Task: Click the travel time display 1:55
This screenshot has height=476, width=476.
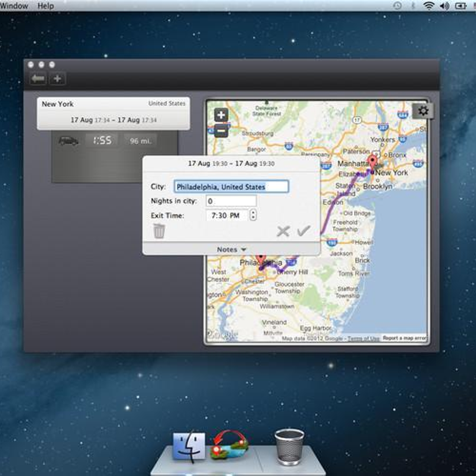Action: pos(102,140)
